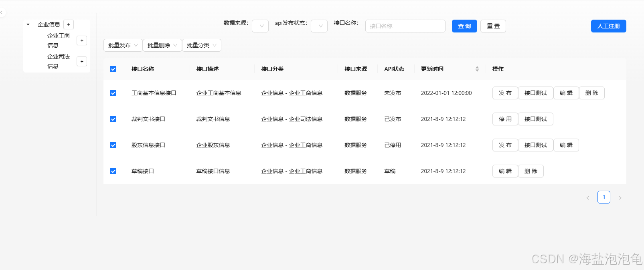The width and height of the screenshot is (644, 270).
Task: Click the 企业工商基本信息 description cell
Action: (x=219, y=93)
